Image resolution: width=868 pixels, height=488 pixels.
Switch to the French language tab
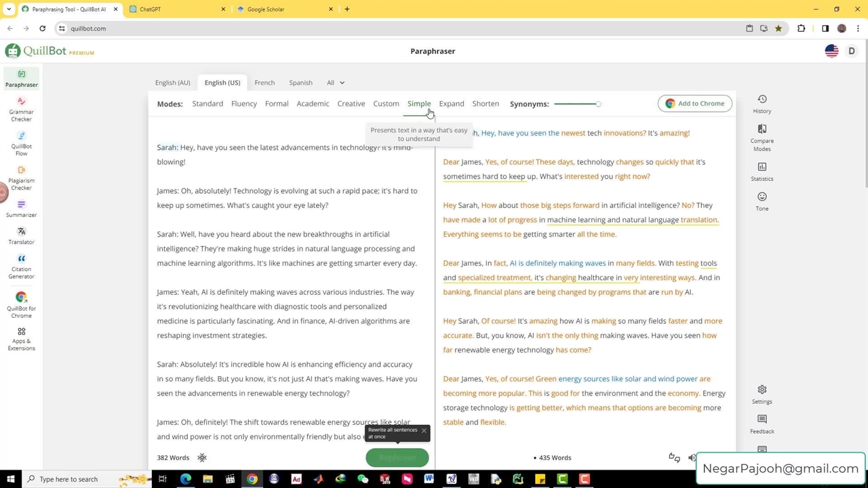[264, 83]
